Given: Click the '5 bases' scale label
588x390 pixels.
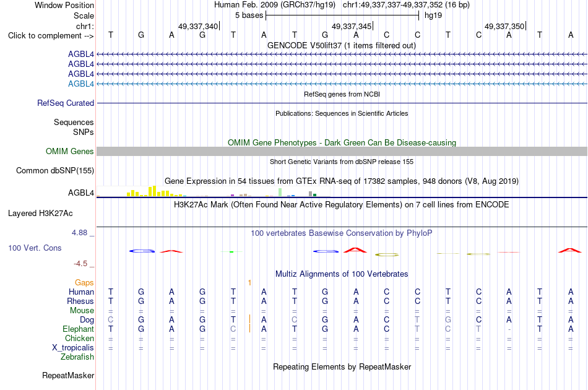Looking at the screenshot, I should coord(249,15).
